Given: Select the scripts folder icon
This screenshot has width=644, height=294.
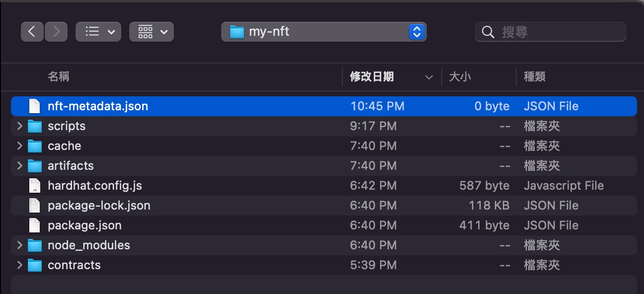Looking at the screenshot, I should click(x=34, y=126).
